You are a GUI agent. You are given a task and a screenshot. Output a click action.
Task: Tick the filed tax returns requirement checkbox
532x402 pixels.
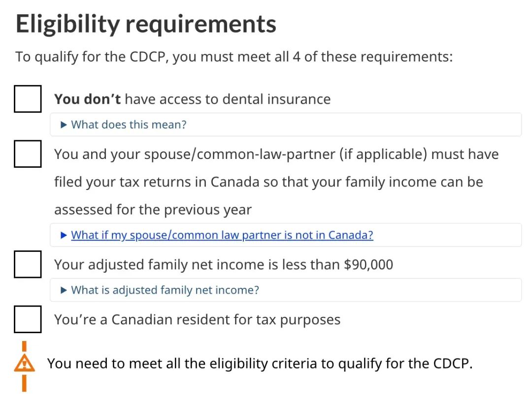click(x=28, y=154)
